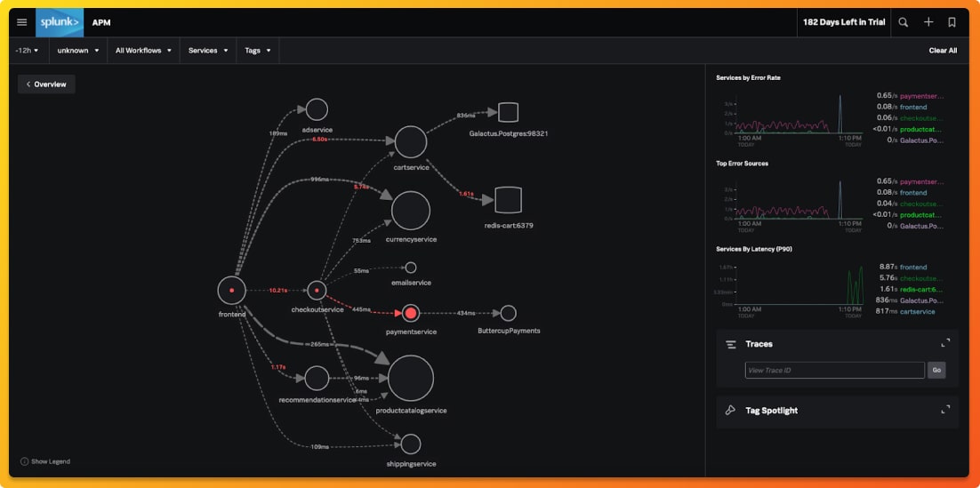
Task: Open the hamburger navigation menu
Action: 22,22
